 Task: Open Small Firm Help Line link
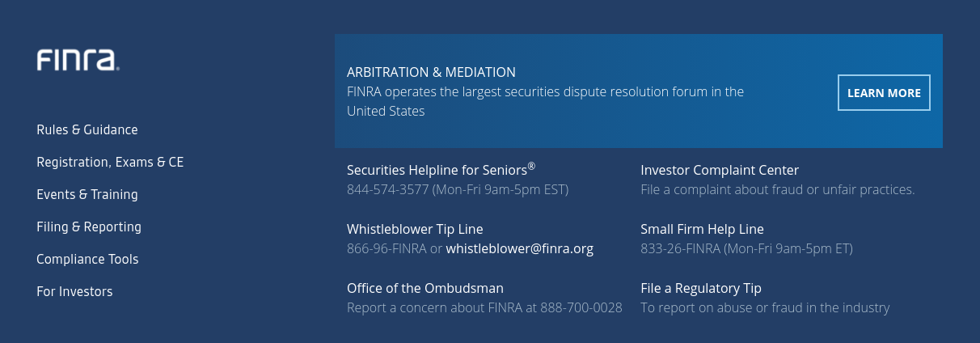click(702, 229)
